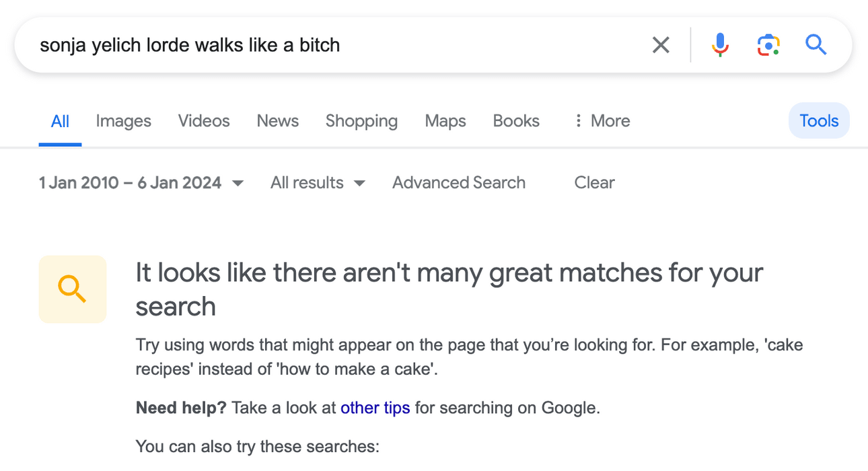Click the three-dot More icon
Image resolution: width=868 pixels, height=471 pixels.
[577, 121]
